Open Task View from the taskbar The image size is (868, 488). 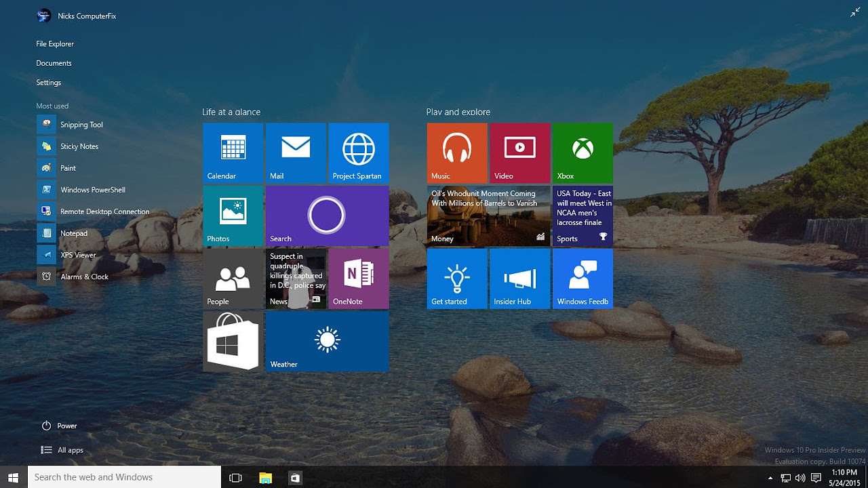235,477
